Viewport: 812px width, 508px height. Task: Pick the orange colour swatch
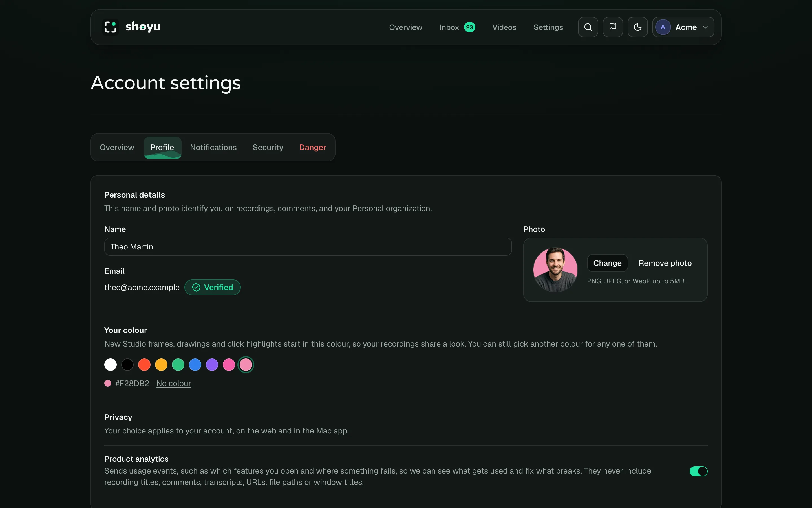point(161,365)
